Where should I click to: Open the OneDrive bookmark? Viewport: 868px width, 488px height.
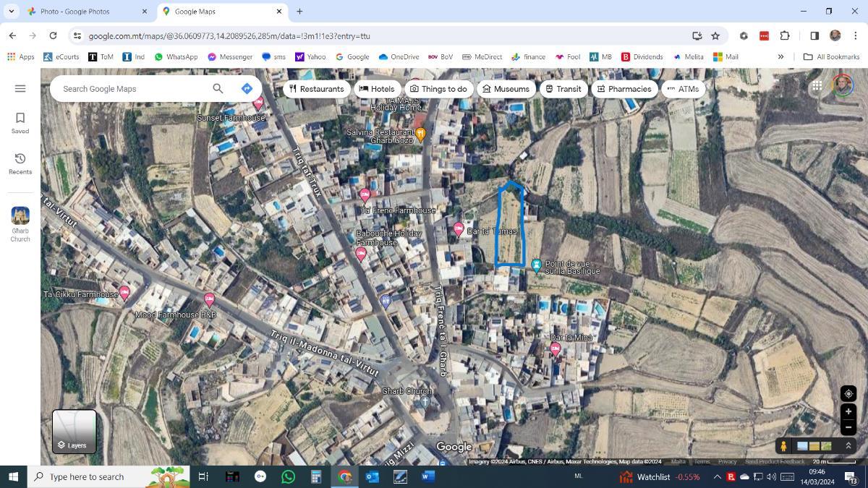click(399, 56)
